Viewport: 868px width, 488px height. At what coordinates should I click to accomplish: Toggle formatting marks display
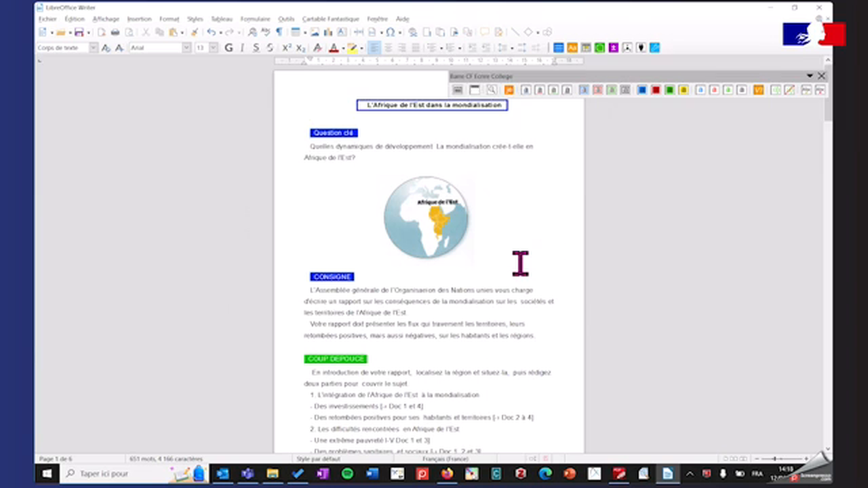279,32
